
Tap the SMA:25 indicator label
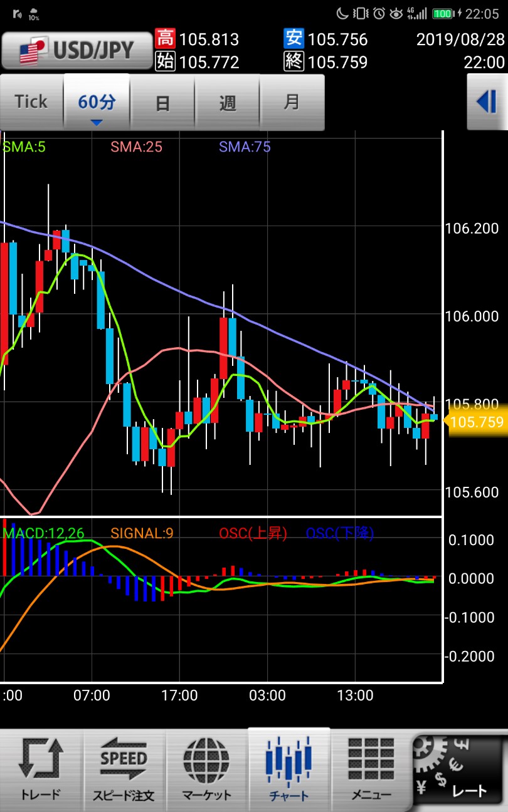click(x=137, y=147)
